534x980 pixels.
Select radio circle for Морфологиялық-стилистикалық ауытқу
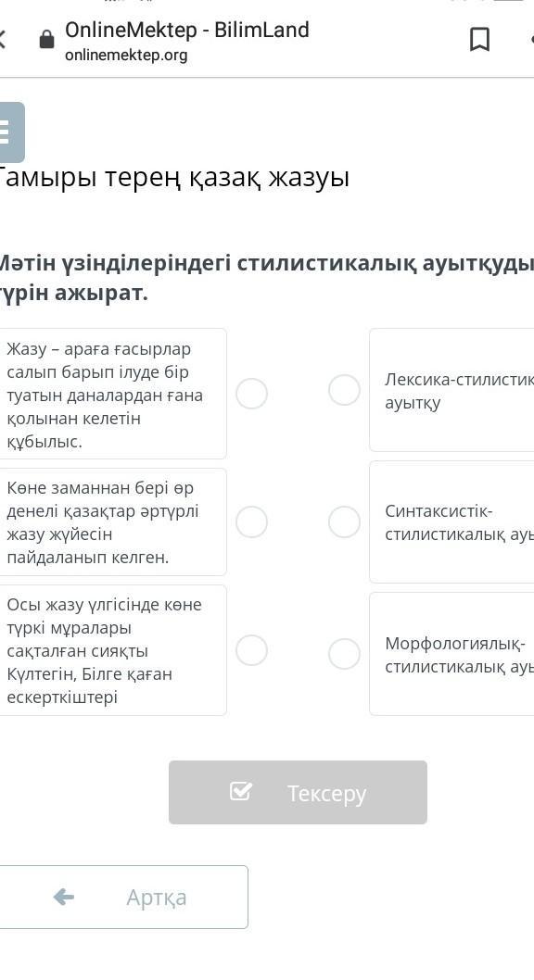click(344, 654)
